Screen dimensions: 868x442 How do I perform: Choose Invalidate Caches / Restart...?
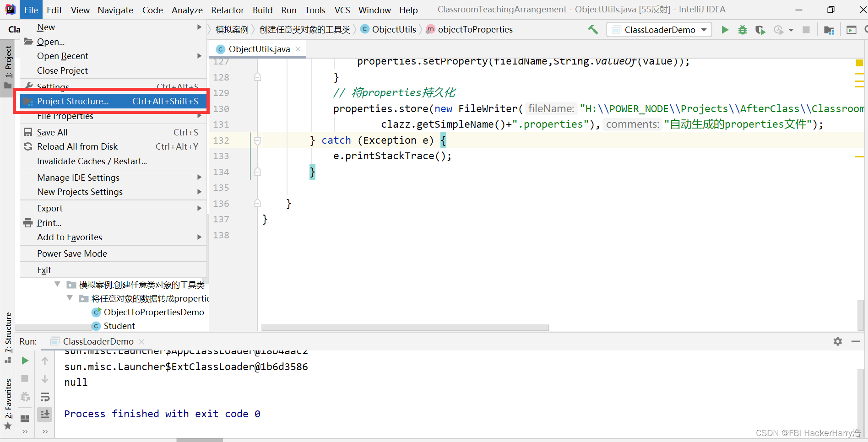113,161
